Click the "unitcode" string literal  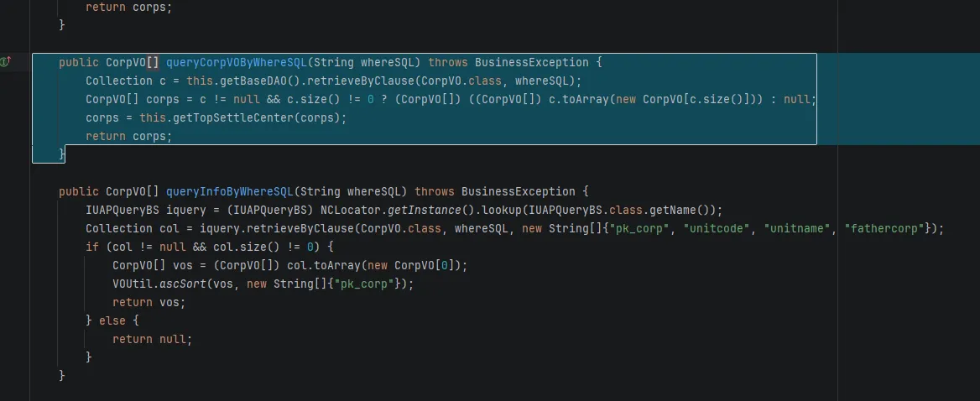tap(717, 229)
